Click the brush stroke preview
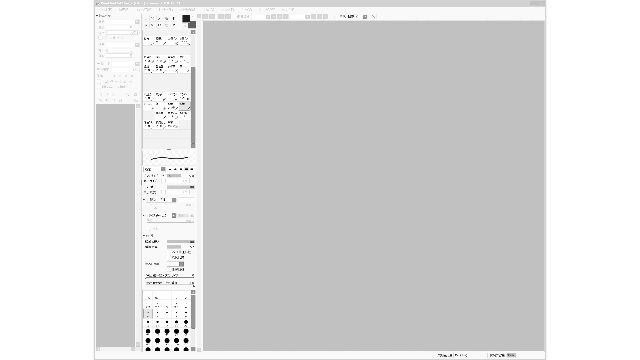 click(169, 158)
